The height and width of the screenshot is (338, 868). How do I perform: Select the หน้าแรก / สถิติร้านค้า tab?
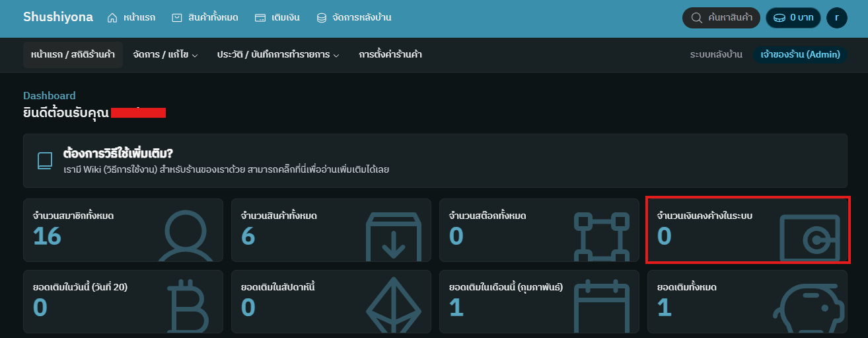(x=73, y=54)
